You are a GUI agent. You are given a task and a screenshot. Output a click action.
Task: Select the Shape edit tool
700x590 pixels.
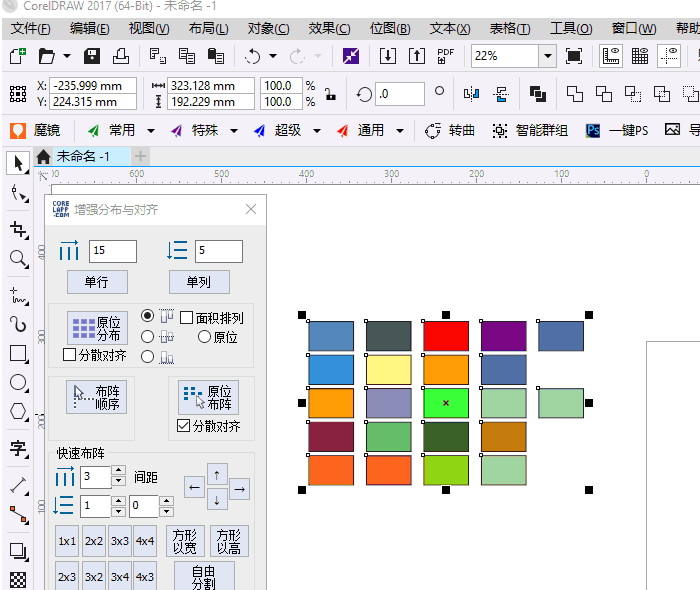tap(19, 193)
